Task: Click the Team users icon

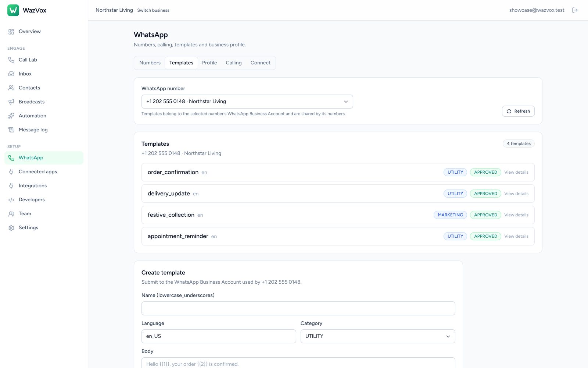Action: pyautogui.click(x=11, y=213)
